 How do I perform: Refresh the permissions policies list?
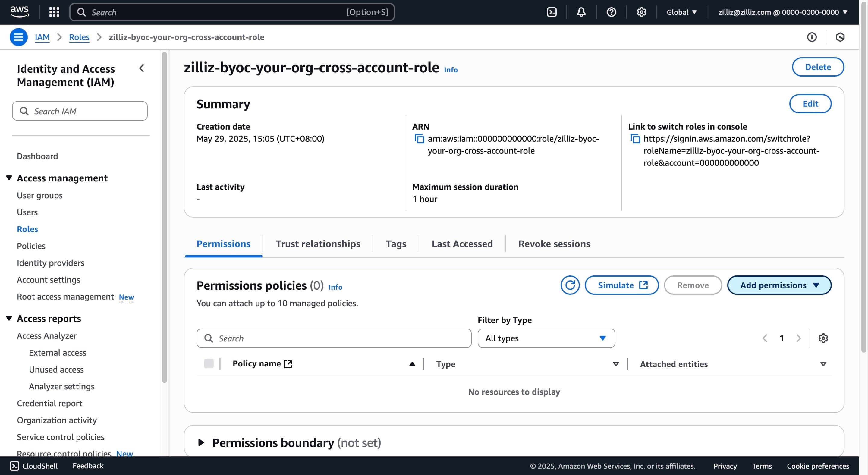point(570,285)
